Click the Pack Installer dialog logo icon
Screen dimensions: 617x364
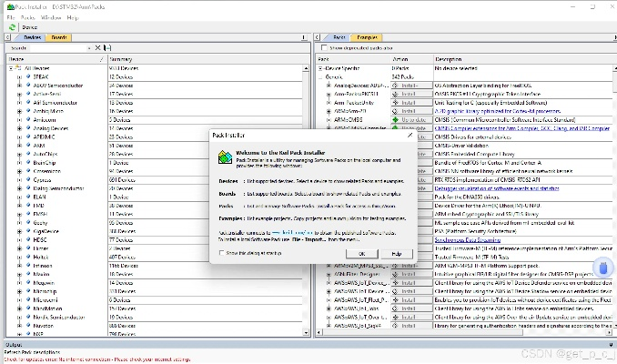coord(224,157)
